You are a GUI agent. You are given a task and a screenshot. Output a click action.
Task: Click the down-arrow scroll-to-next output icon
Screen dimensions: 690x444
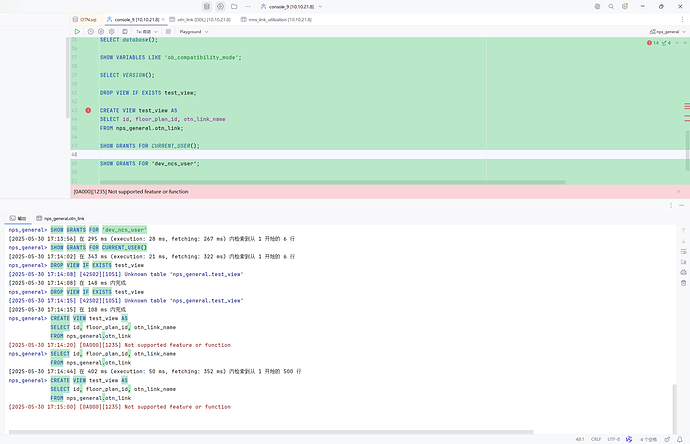click(683, 241)
